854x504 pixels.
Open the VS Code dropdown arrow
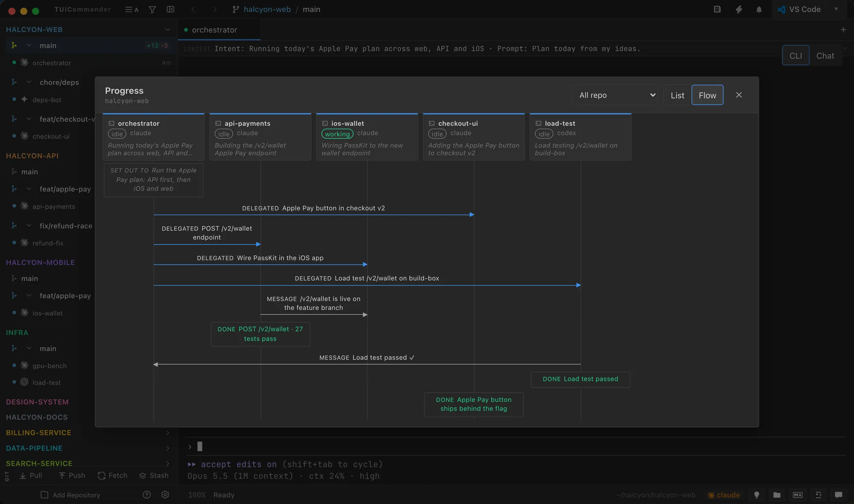[836, 9]
